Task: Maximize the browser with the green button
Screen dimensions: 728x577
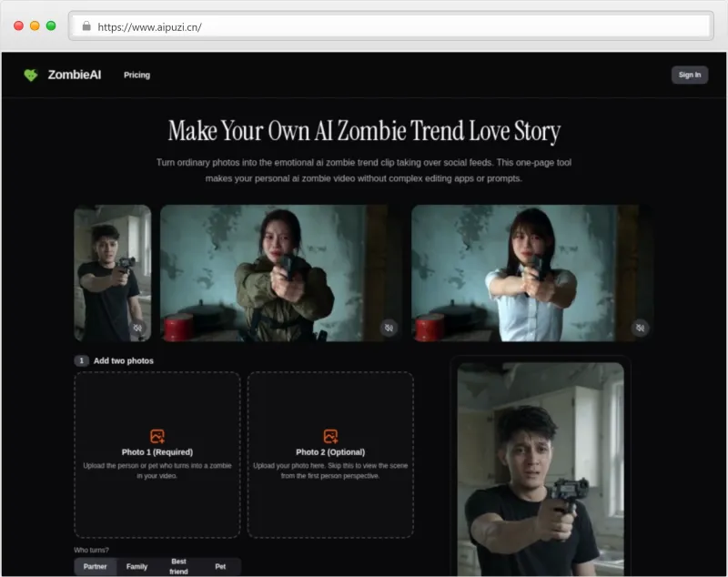Action: (x=51, y=26)
